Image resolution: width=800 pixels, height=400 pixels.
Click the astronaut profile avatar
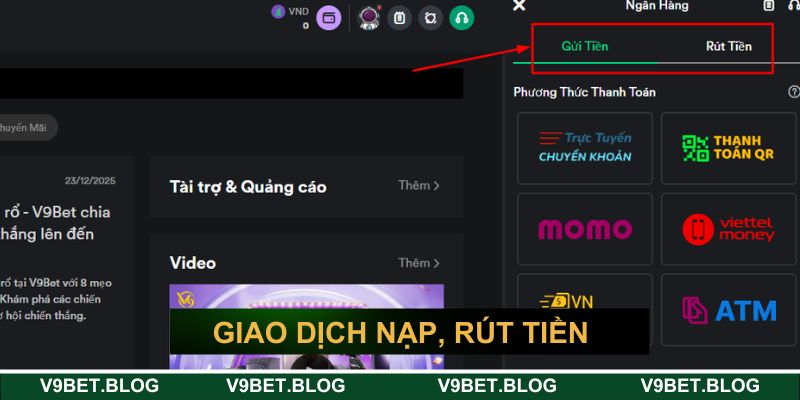pos(368,18)
